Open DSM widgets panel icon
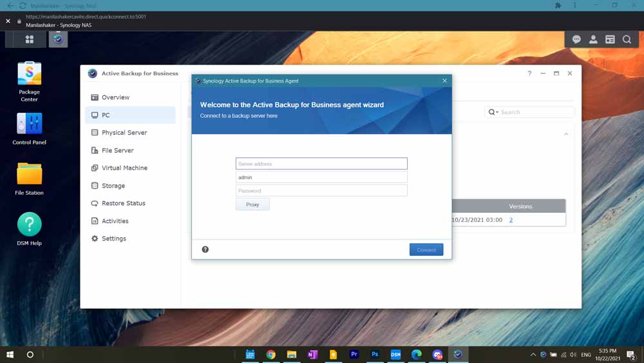 610,39
